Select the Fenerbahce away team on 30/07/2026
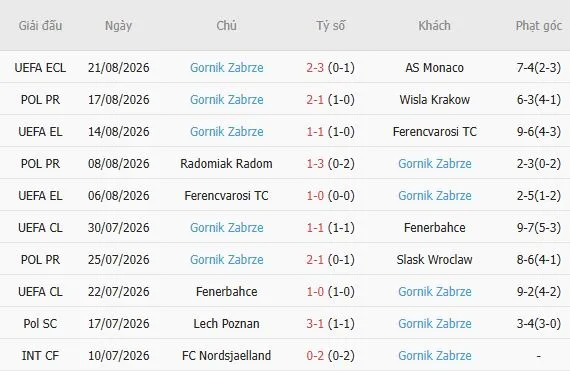This screenshot has height=372, width=570. [434, 228]
